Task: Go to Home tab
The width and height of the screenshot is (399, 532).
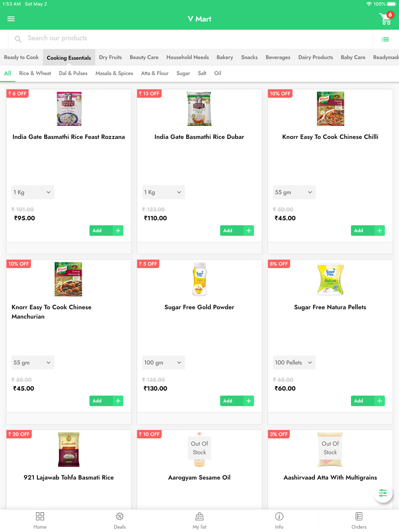Action: click(40, 521)
